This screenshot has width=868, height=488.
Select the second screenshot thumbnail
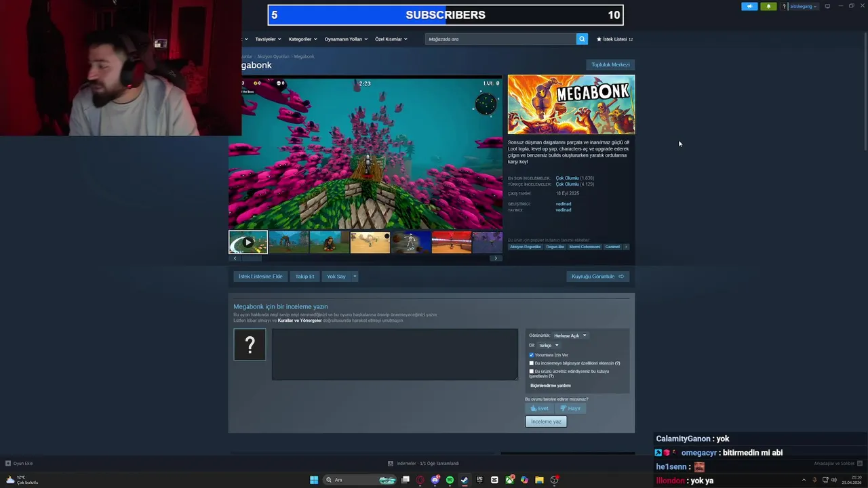[x=289, y=242]
